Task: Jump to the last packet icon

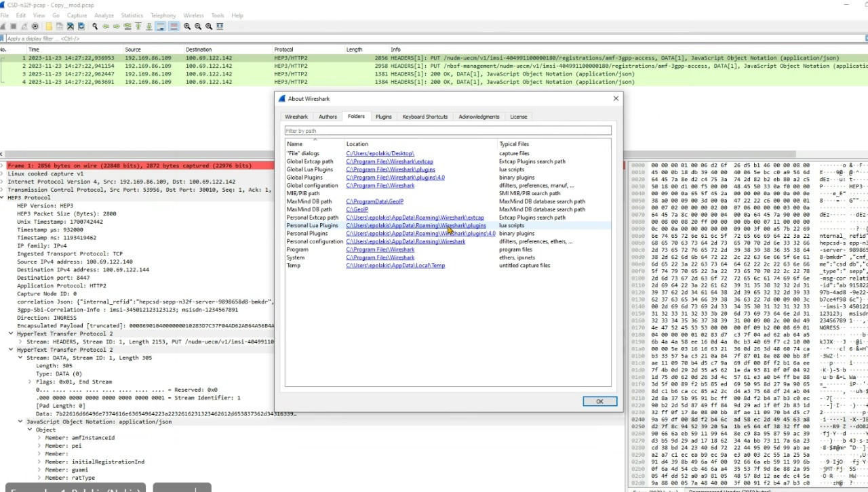Action: (x=149, y=26)
